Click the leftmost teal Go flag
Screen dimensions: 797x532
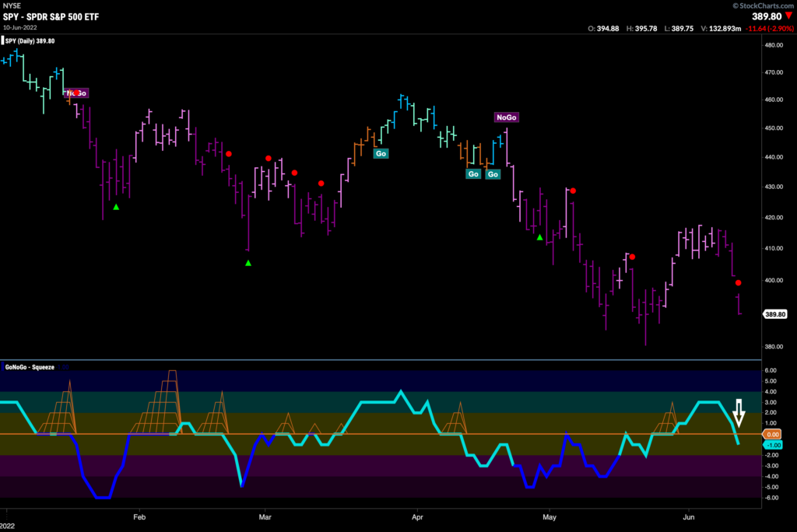coord(381,154)
